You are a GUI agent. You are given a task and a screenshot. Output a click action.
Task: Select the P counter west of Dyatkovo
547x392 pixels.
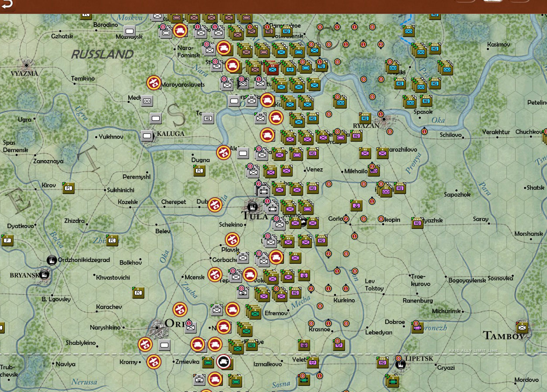[7, 240]
